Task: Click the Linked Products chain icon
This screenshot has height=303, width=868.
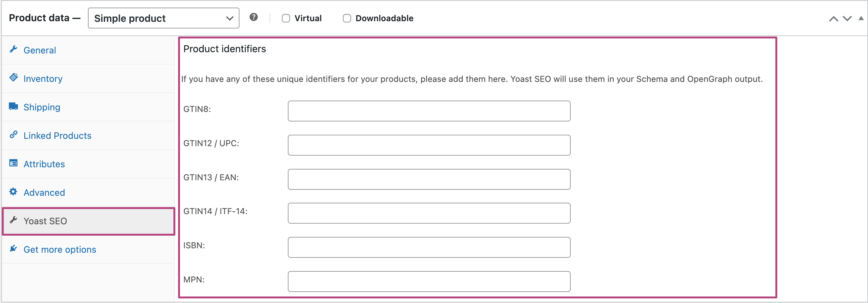Action: (x=14, y=135)
